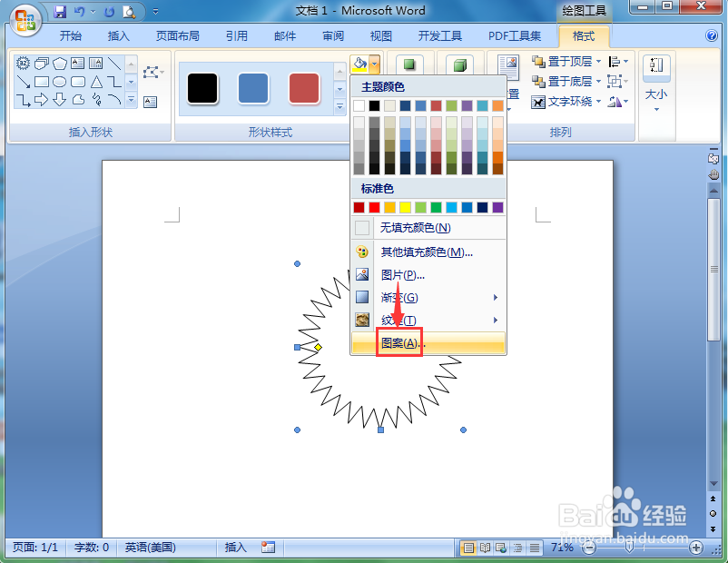Open customize quick access toolbar arrow
728x563 pixels.
click(x=155, y=12)
